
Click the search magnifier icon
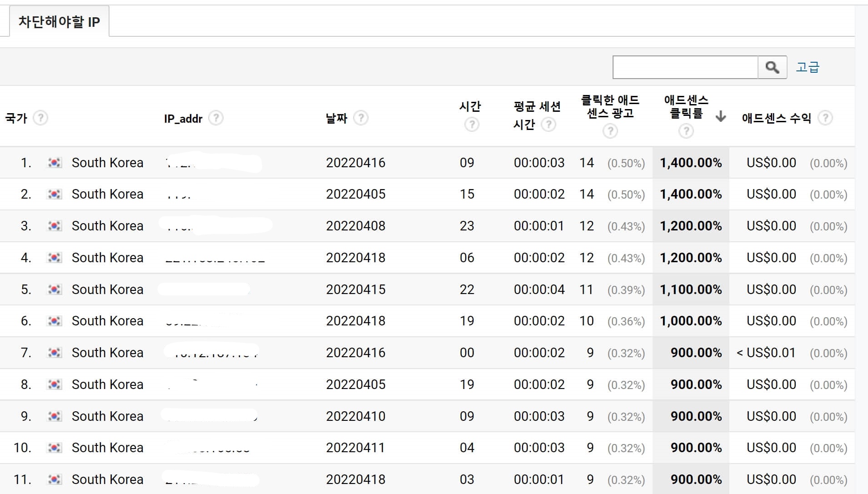tap(772, 67)
